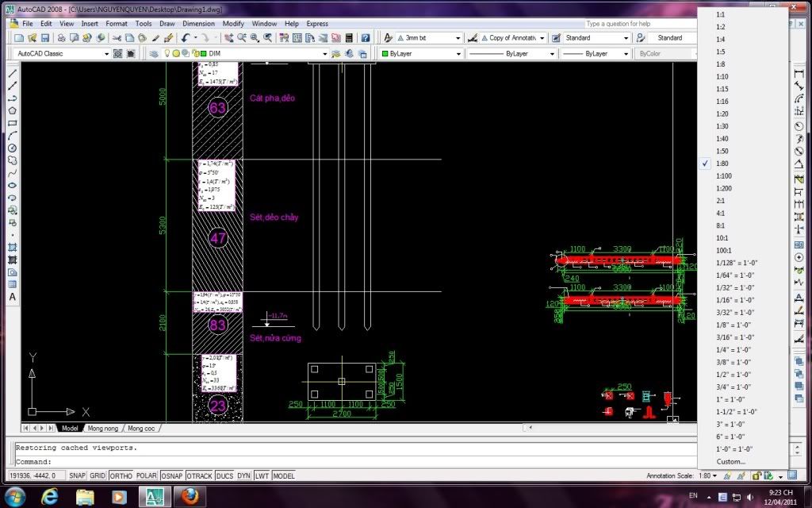Click the MODEL status bar button

point(284,476)
